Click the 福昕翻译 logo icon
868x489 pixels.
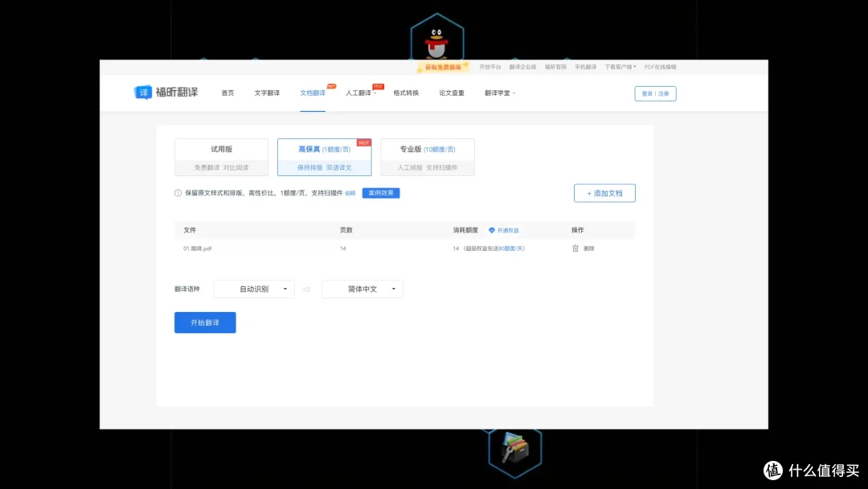pyautogui.click(x=143, y=92)
